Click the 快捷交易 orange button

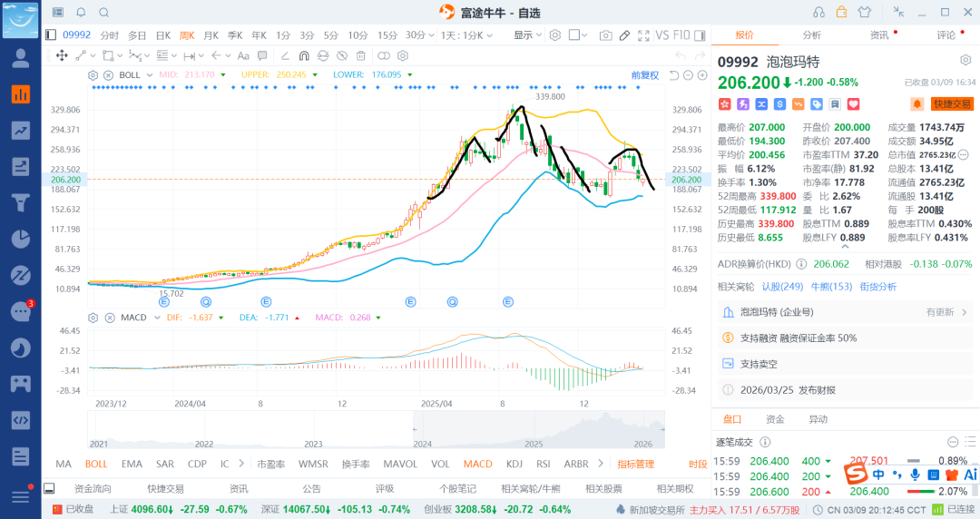click(x=952, y=104)
